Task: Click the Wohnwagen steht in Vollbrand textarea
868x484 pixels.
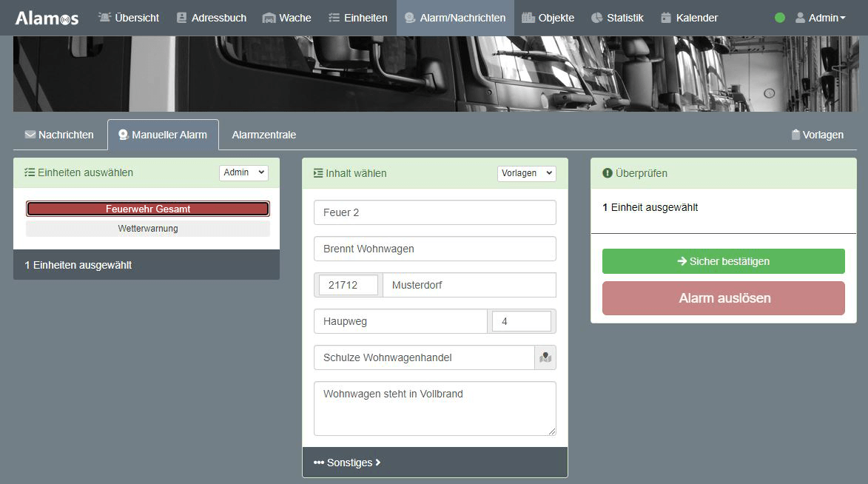Action: (x=435, y=409)
